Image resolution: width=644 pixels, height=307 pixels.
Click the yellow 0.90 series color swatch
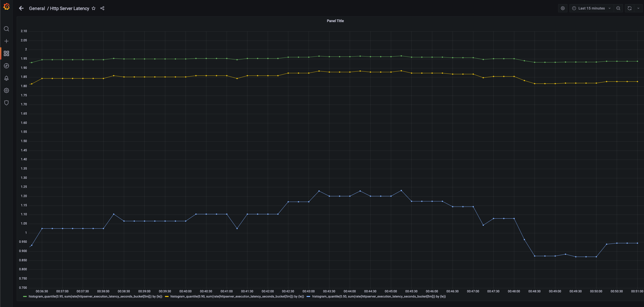click(x=167, y=296)
